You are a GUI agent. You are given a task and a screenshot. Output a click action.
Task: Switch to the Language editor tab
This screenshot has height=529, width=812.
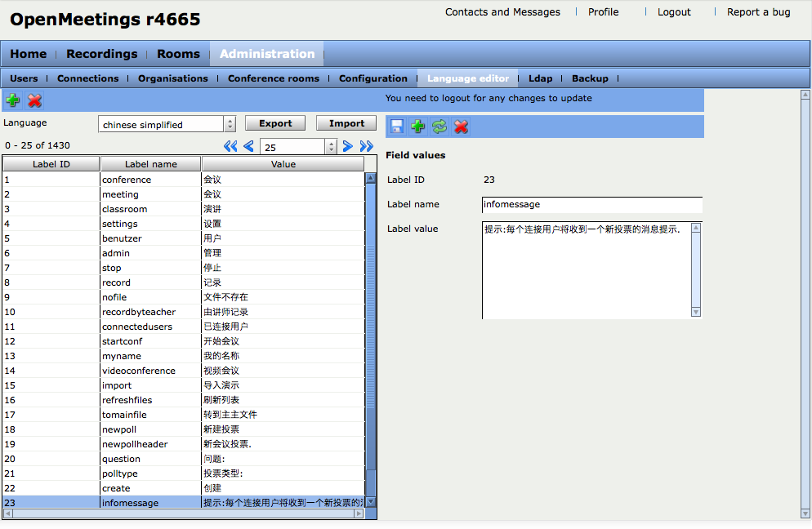click(x=468, y=78)
